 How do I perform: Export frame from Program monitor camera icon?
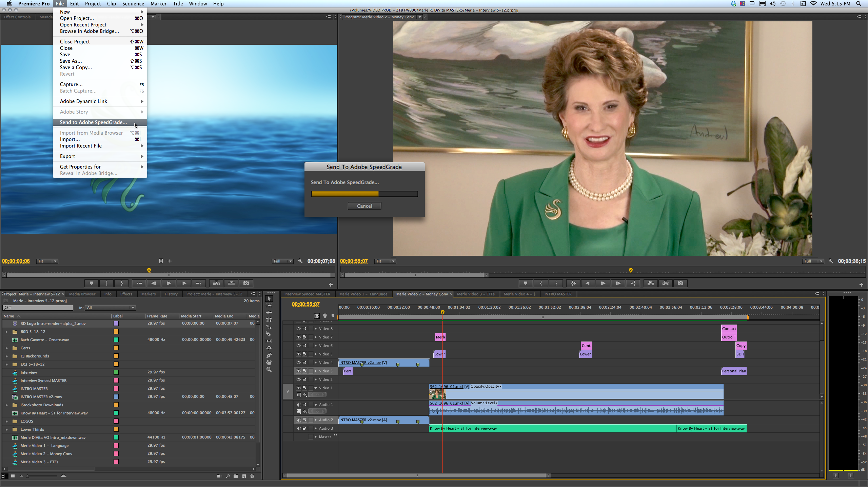tap(680, 283)
